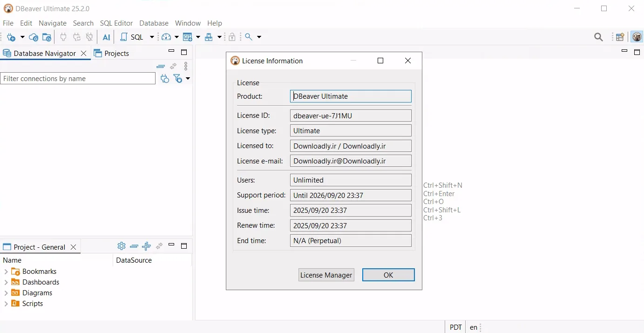Viewport: 644px width, 333px height.
Task: Maximize the Database Navigator panel
Action: pyautogui.click(x=184, y=52)
